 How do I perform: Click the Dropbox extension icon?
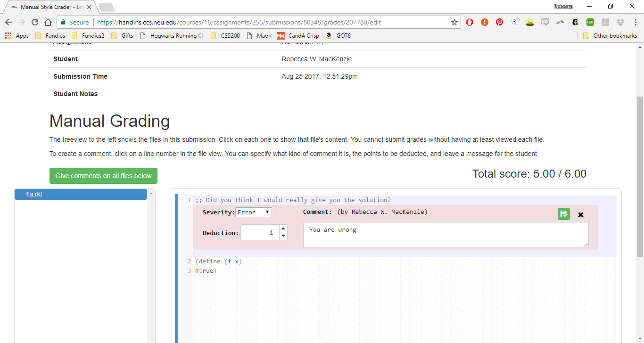pos(620,22)
